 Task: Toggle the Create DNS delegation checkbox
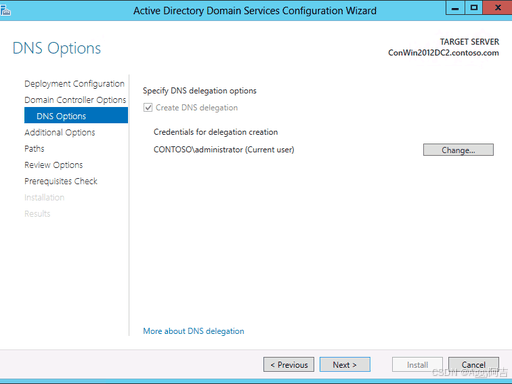click(x=148, y=108)
